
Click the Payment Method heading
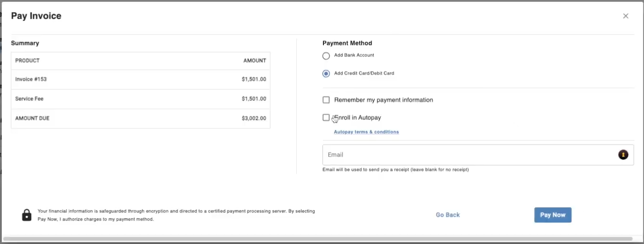tap(347, 43)
